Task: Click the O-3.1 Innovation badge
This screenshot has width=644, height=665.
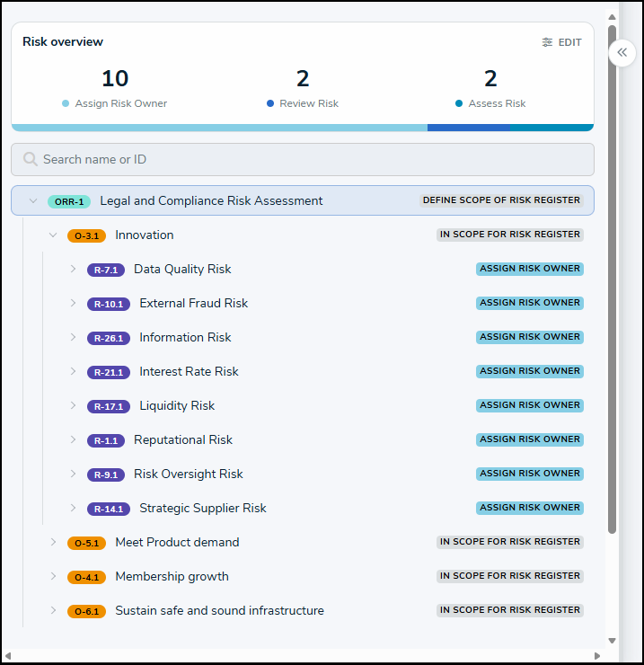Action: coord(86,235)
